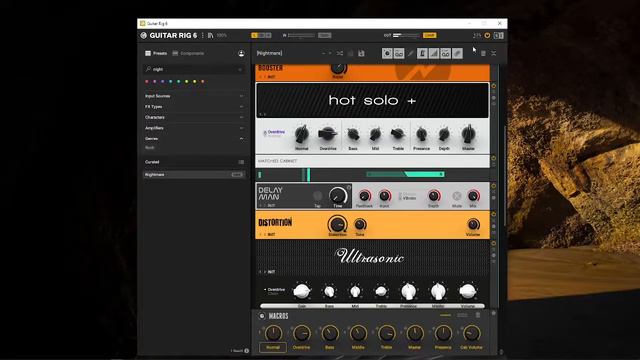Open the Ultrasonic INIT preset dropdown
Image resolution: width=640 pixels, height=360 pixels.
click(x=271, y=271)
